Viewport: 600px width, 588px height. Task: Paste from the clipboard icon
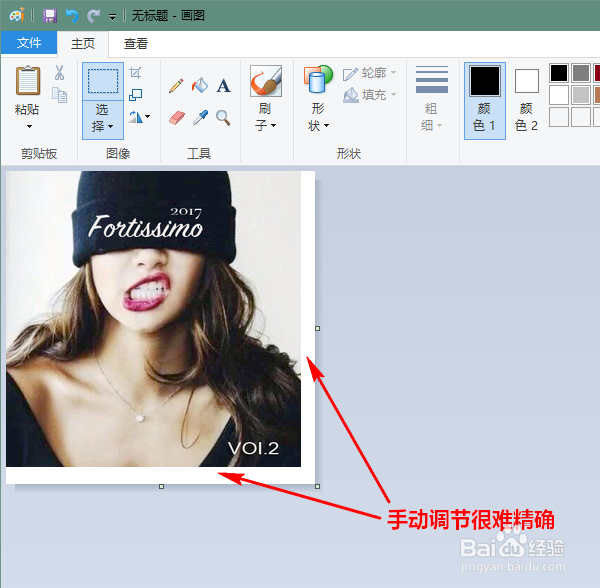[28, 81]
